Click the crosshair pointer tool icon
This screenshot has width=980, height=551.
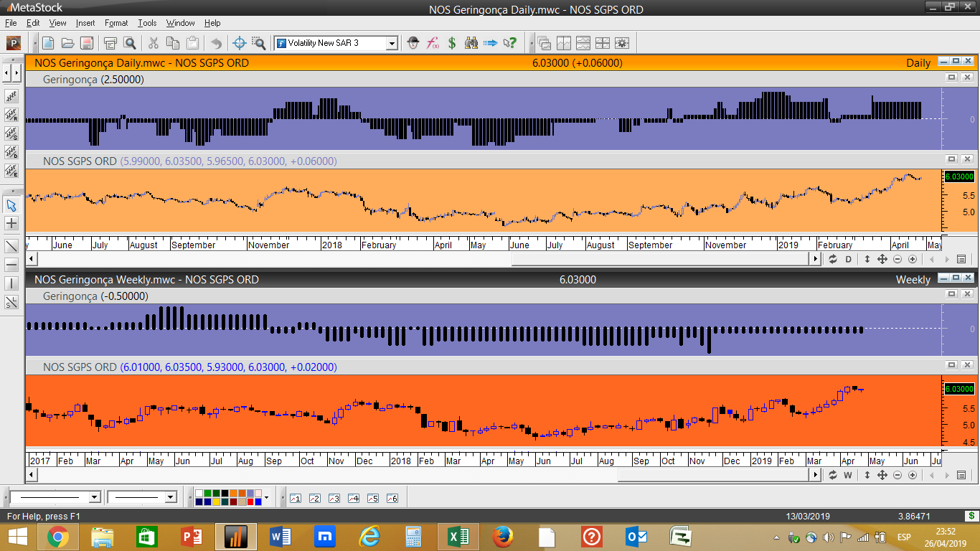(240, 43)
